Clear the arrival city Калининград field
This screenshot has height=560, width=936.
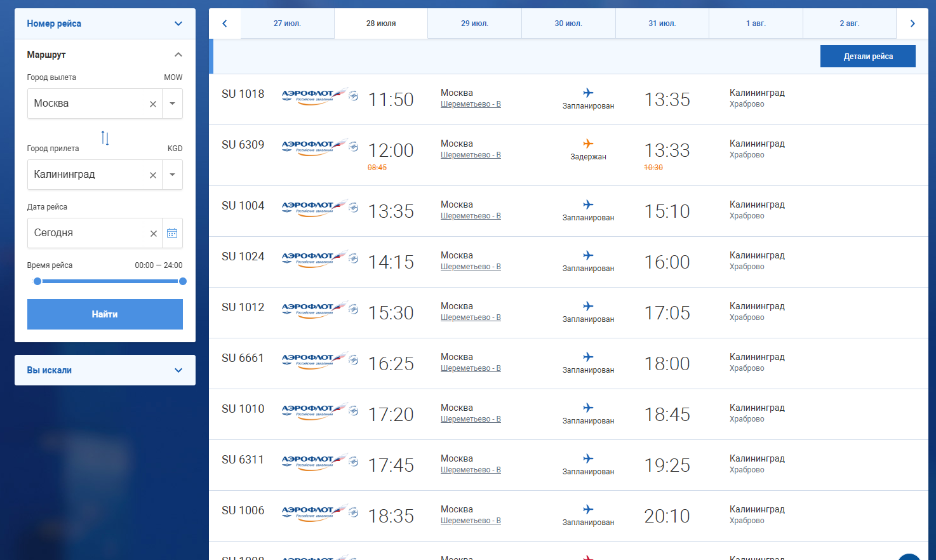pos(153,175)
